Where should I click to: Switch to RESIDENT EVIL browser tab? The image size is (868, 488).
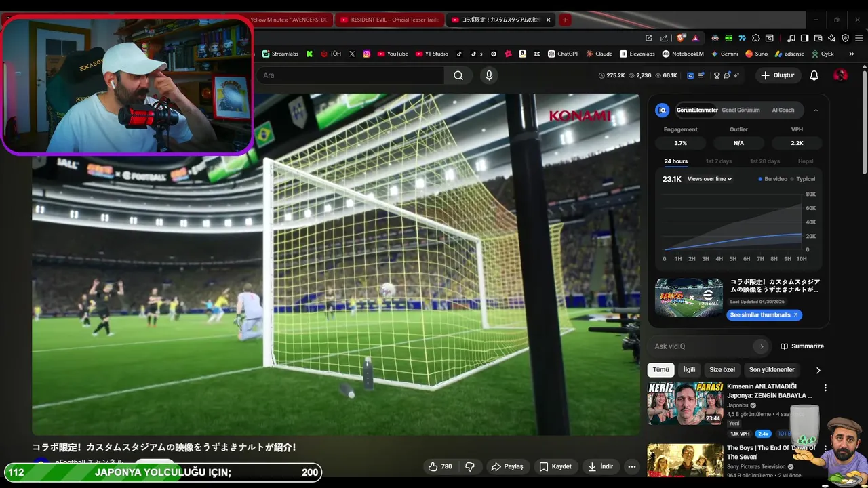(x=389, y=20)
